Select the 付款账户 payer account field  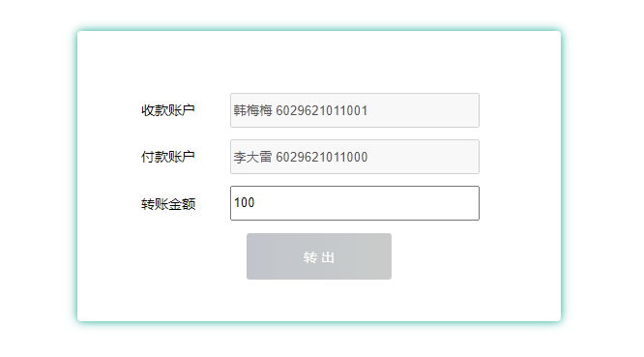tap(355, 157)
